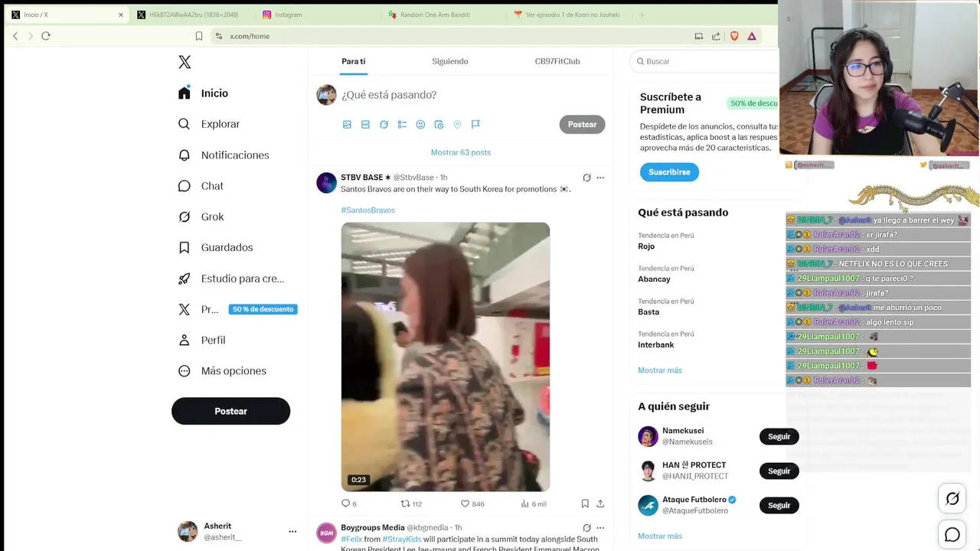Click the black Postear button in the sidebar
This screenshot has height=551, width=980.
(x=230, y=411)
